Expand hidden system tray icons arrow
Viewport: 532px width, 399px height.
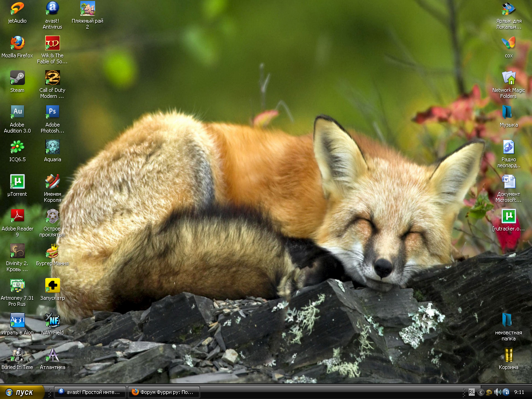tap(480, 392)
